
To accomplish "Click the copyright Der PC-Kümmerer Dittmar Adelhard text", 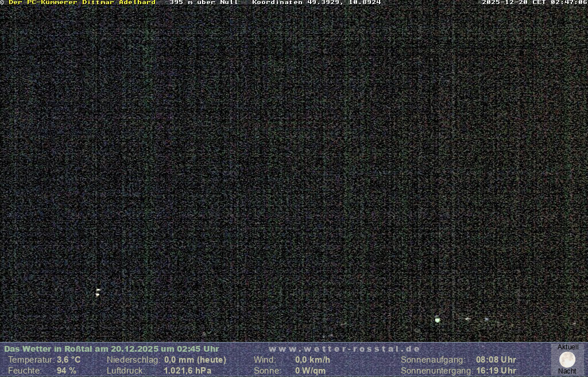I will tap(78, 3).
